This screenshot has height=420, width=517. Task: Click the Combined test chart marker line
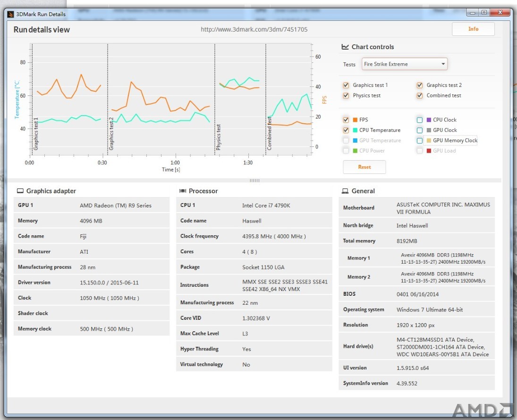click(x=266, y=99)
